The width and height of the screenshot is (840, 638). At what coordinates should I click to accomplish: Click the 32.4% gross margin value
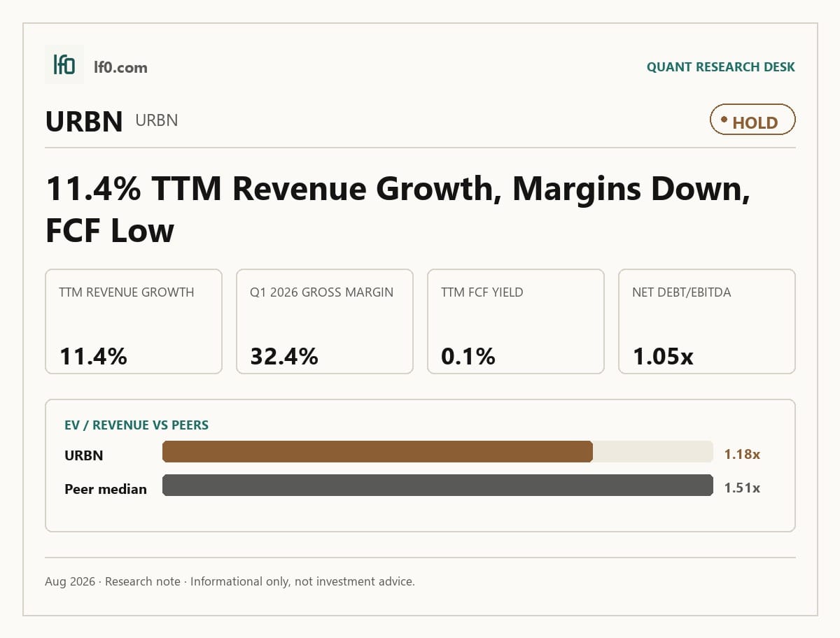coord(284,357)
